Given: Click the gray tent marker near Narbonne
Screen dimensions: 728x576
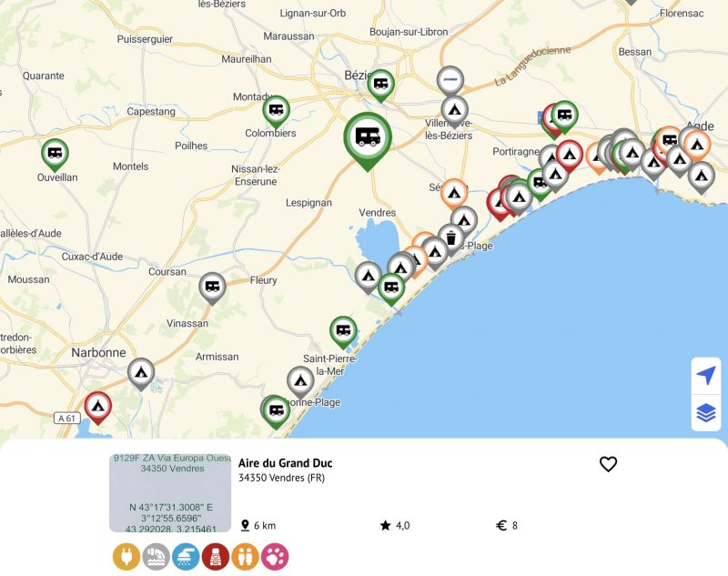Looking at the screenshot, I should coord(140,371).
